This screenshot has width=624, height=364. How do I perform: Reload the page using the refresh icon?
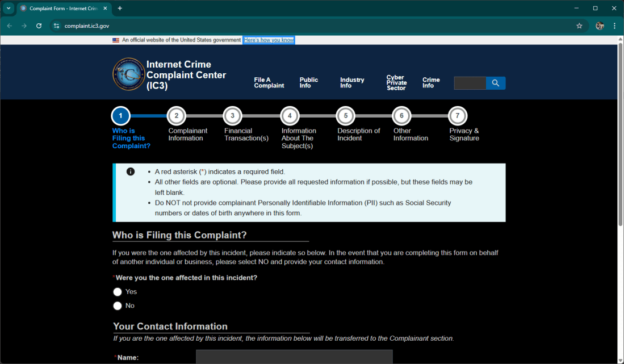coord(39,26)
